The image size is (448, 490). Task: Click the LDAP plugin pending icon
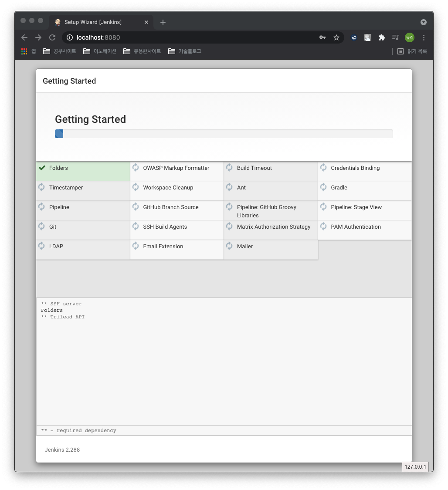[41, 246]
